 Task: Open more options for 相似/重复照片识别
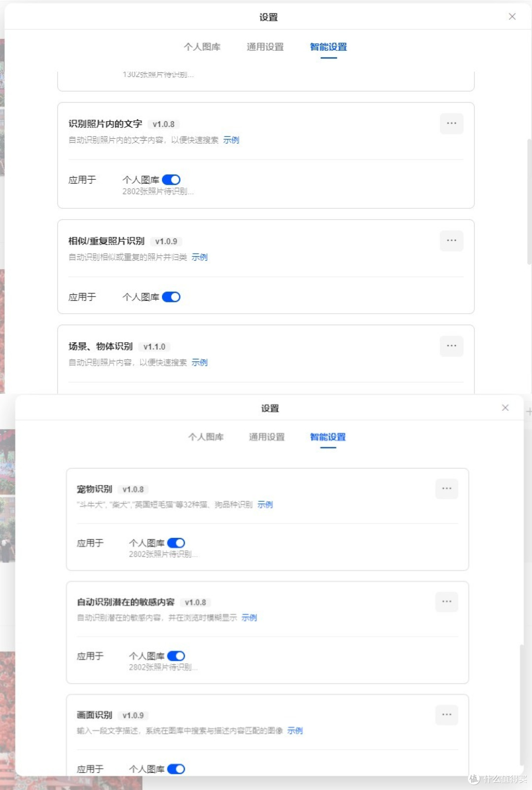(x=451, y=241)
